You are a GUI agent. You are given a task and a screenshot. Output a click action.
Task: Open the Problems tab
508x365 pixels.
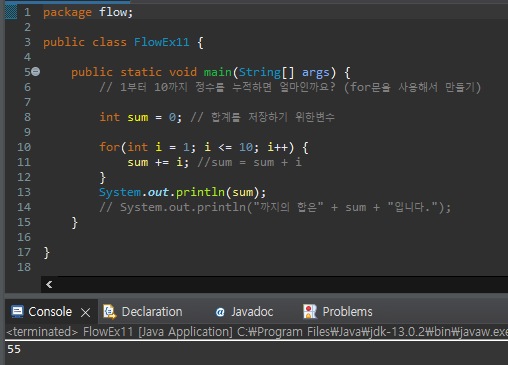(347, 312)
